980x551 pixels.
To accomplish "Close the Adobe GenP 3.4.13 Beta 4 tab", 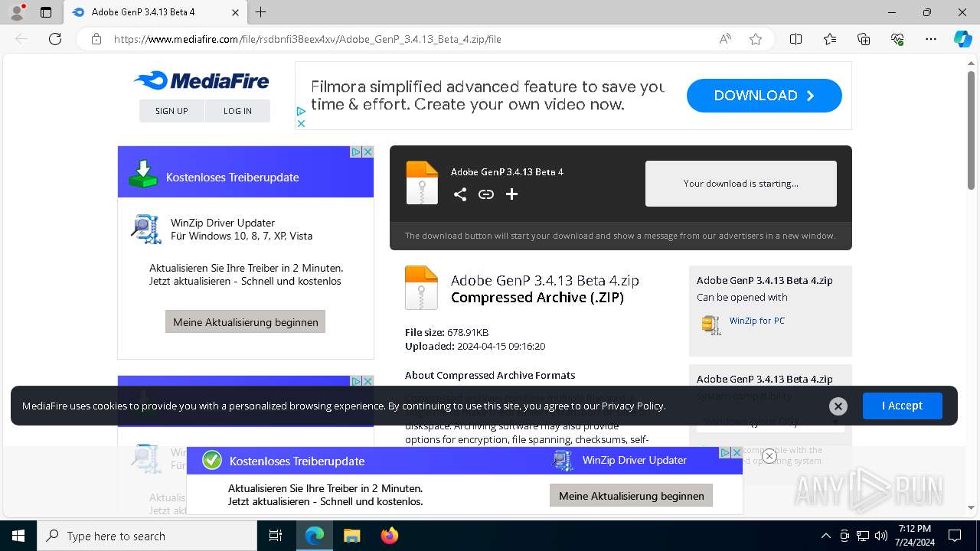I will (x=235, y=12).
